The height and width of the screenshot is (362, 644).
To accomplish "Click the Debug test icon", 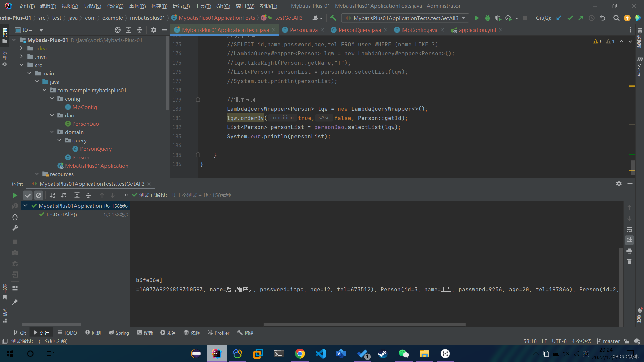I will pos(487,18).
